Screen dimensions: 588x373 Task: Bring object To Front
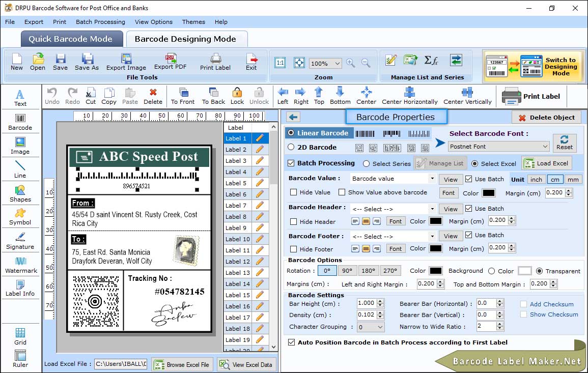coord(183,96)
